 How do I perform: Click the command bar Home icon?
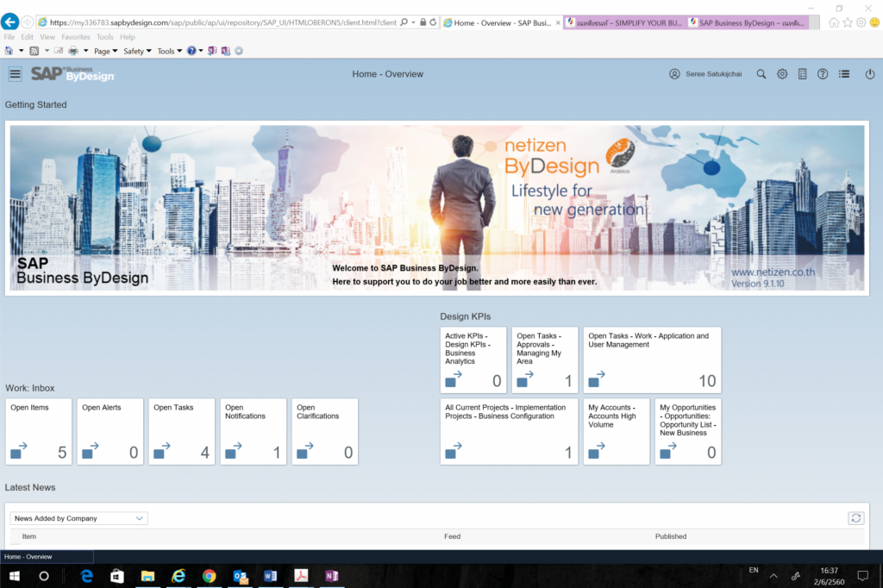click(x=9, y=51)
